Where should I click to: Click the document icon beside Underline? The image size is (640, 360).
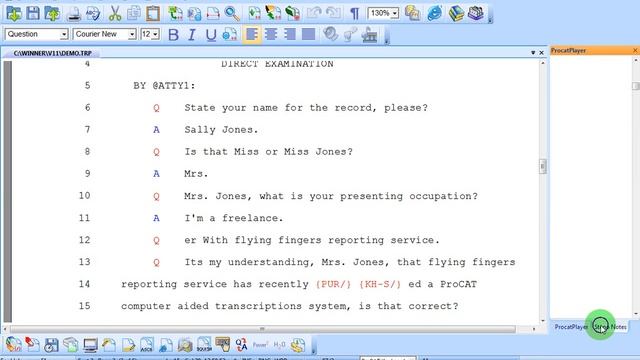pyautogui.click(x=229, y=35)
